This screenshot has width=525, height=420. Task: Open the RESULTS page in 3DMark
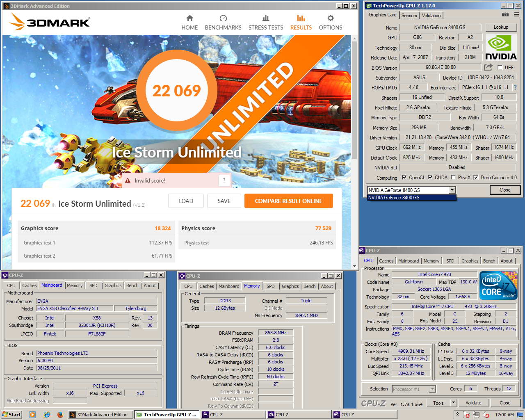pyautogui.click(x=301, y=23)
